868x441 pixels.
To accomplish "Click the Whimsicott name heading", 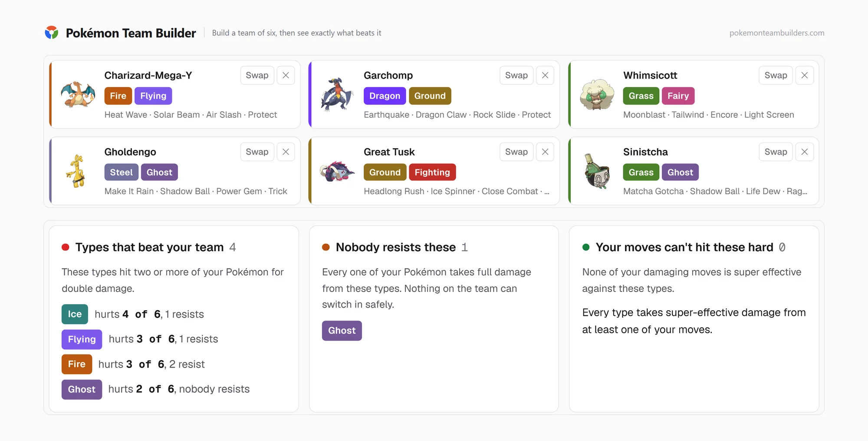I will click(650, 76).
